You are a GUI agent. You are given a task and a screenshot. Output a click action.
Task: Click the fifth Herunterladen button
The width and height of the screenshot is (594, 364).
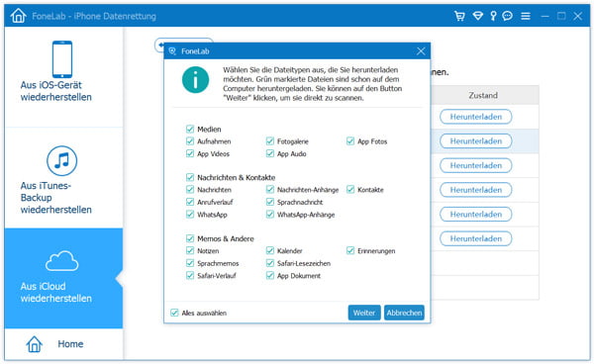click(476, 215)
